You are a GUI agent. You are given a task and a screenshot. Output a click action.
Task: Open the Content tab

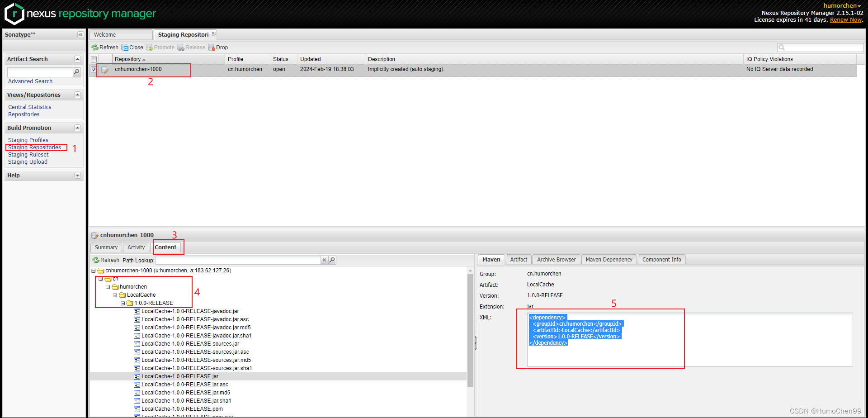(x=165, y=247)
